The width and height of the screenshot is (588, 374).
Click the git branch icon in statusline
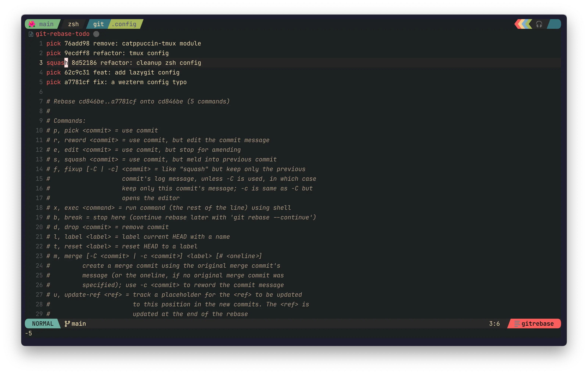(x=67, y=324)
